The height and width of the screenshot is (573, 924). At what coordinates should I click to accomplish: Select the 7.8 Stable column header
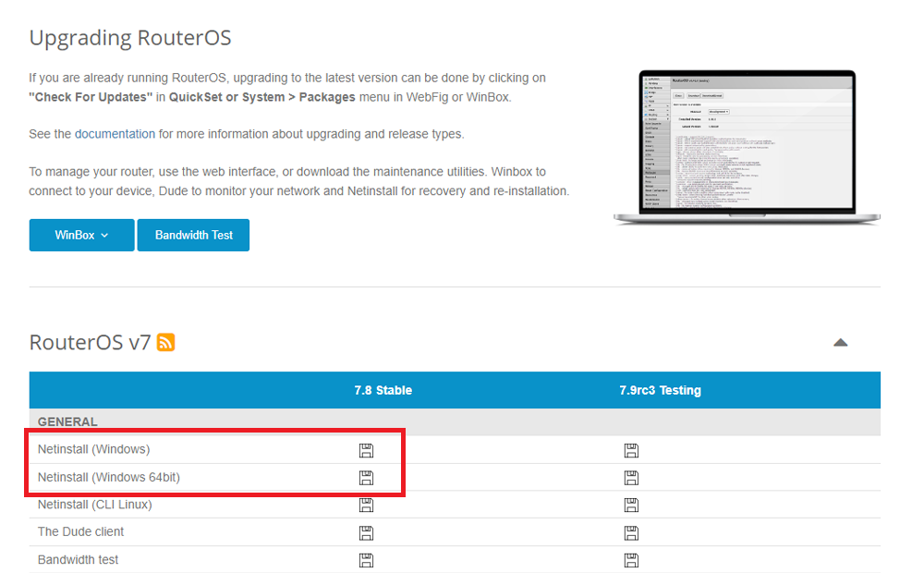coord(383,390)
